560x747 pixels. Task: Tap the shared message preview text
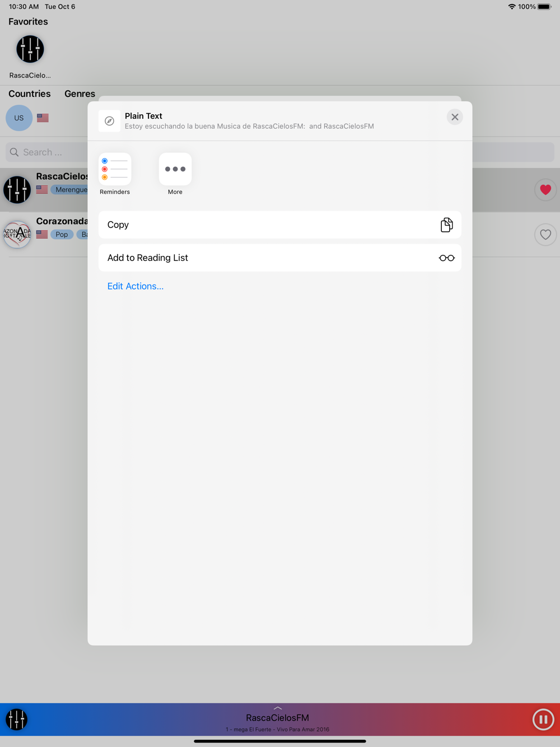pyautogui.click(x=249, y=127)
